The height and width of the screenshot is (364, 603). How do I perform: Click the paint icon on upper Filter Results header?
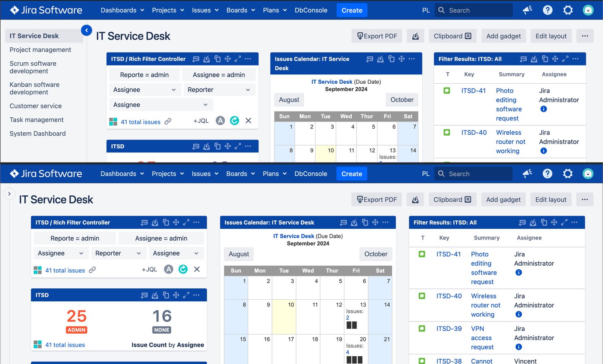coord(534,59)
